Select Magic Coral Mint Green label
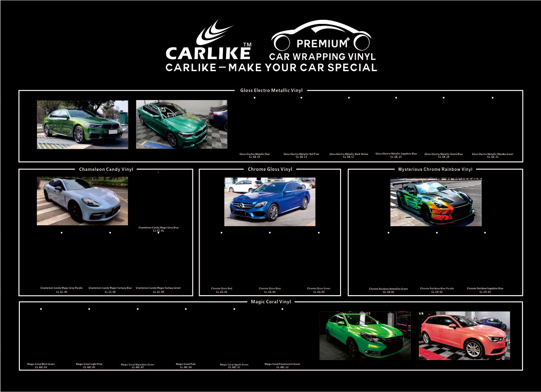541x392 pixels. [x=41, y=365]
